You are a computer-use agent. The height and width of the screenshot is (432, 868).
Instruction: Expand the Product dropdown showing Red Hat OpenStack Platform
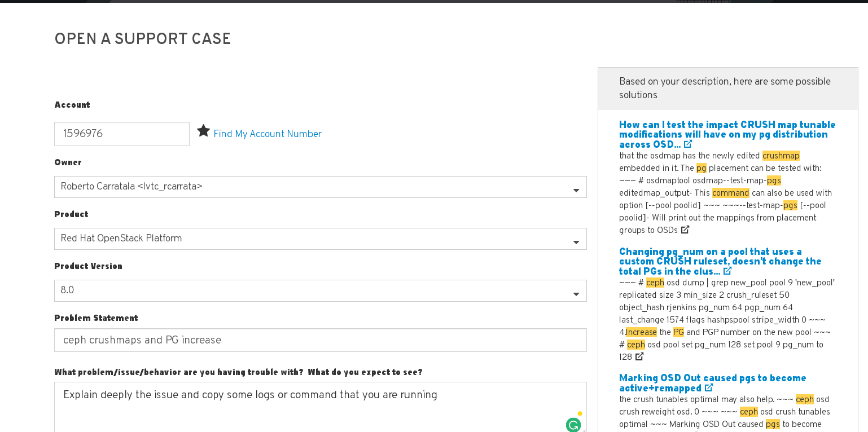(320, 239)
